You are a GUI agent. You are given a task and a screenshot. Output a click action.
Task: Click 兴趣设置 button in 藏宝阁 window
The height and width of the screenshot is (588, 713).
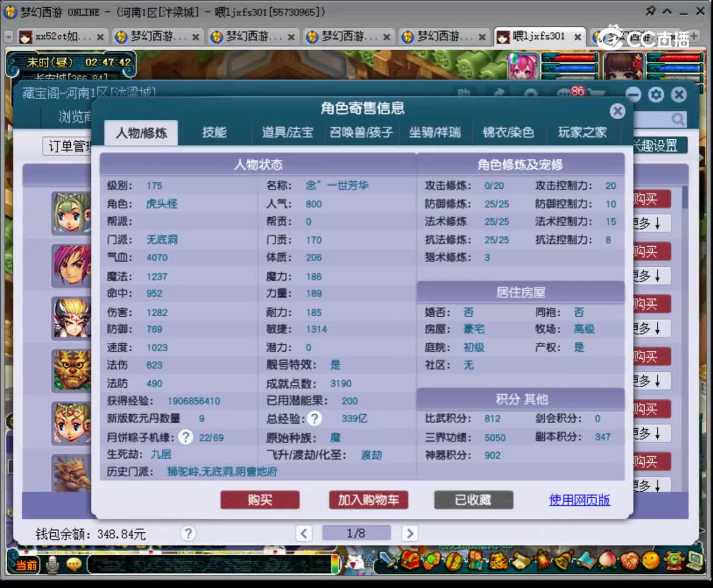660,146
